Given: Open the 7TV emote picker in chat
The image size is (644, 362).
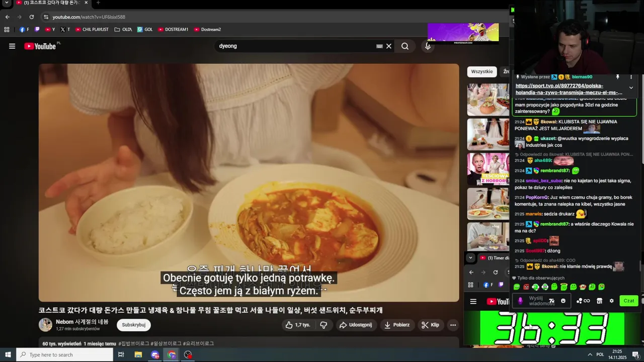Looking at the screenshot, I should [551, 301].
